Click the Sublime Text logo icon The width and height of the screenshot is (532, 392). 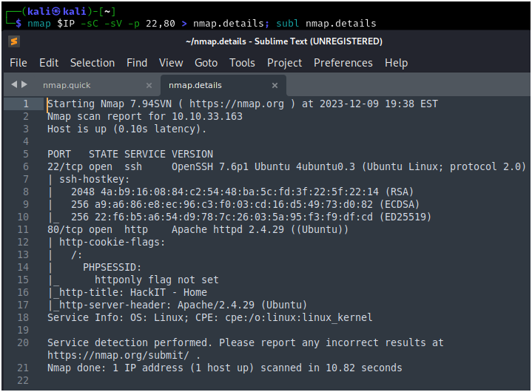pyautogui.click(x=14, y=41)
